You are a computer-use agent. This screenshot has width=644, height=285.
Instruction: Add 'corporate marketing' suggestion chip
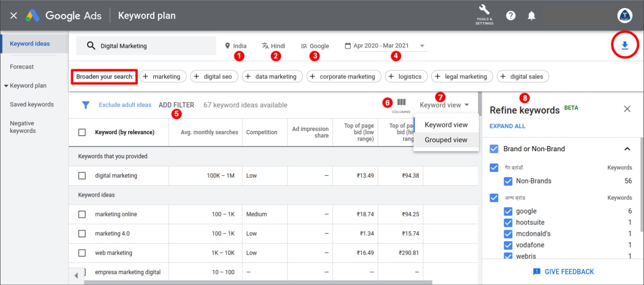click(x=344, y=77)
